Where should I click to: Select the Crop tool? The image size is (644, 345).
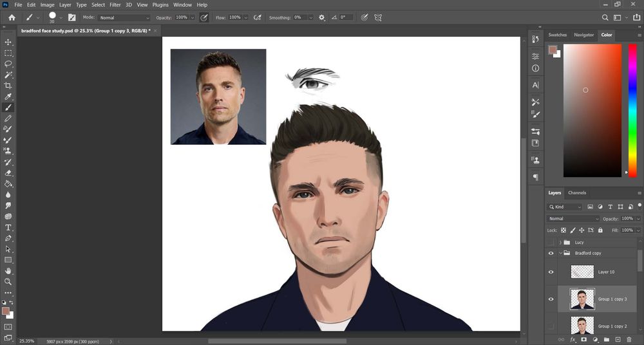coord(8,86)
